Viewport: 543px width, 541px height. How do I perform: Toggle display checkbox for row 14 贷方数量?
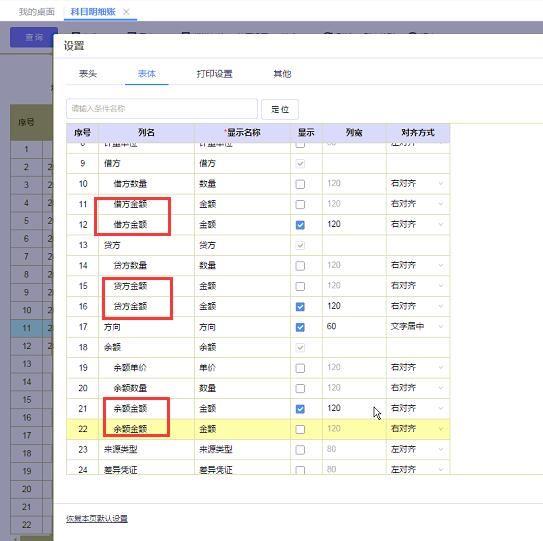pos(300,266)
